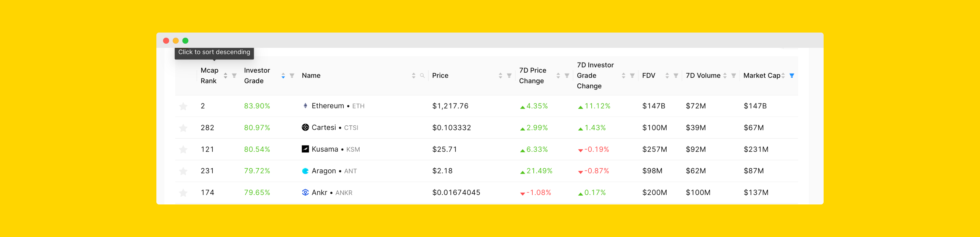Click the $0.103332 price cell
Viewport: 980px width, 237px height.
click(451, 128)
